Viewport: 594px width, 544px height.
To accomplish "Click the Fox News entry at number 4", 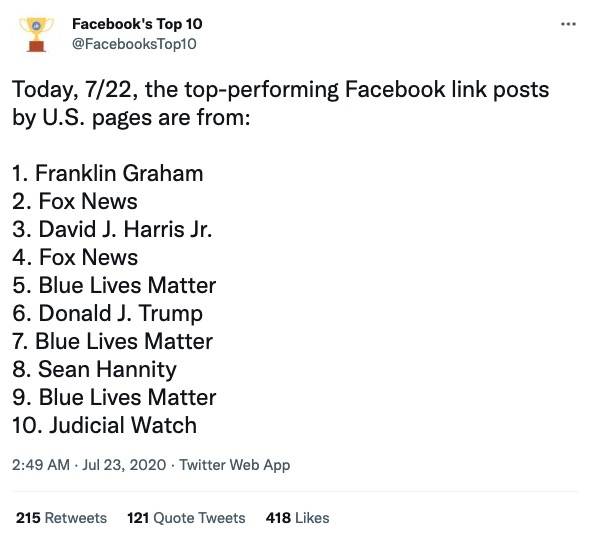I will pyautogui.click(x=75, y=258).
